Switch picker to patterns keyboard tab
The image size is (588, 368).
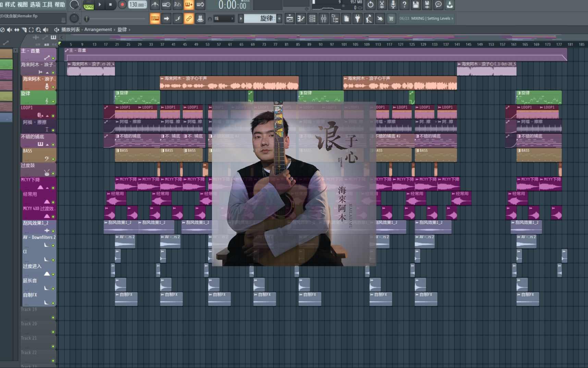(x=53, y=37)
